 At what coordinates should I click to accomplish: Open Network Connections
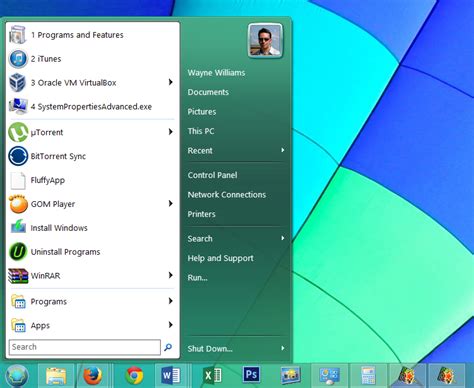(x=227, y=194)
